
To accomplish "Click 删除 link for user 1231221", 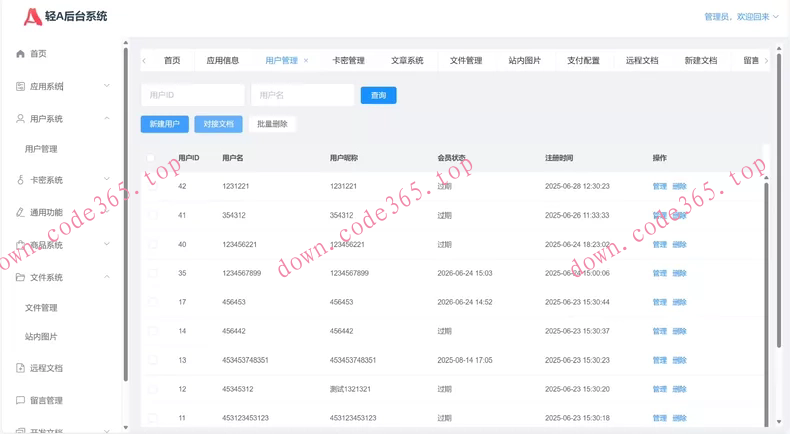I will click(680, 186).
